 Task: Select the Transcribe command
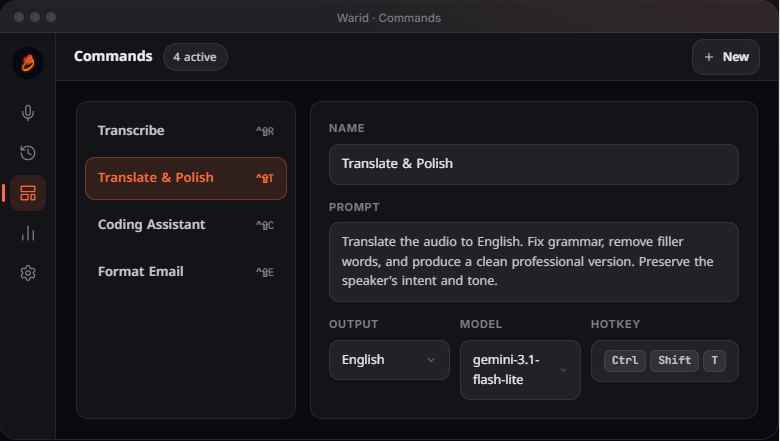pyautogui.click(x=186, y=131)
